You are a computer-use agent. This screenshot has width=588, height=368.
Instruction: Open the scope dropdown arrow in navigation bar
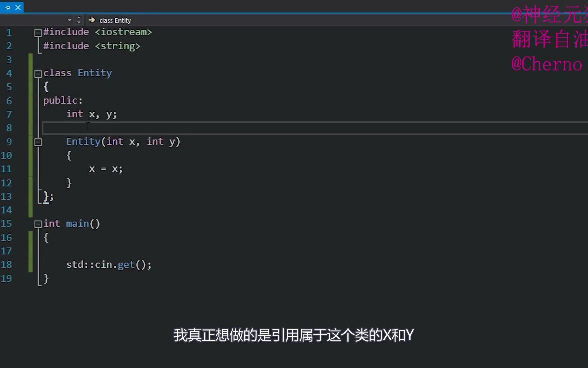tap(69, 20)
